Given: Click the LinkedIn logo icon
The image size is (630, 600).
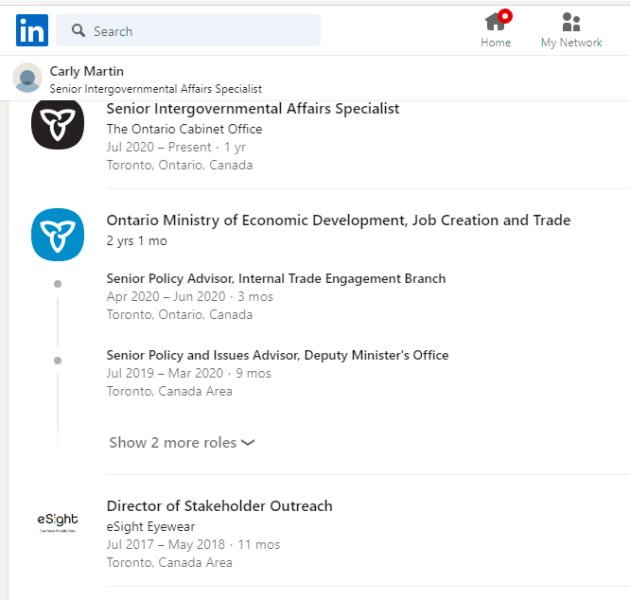Looking at the screenshot, I should (32, 30).
